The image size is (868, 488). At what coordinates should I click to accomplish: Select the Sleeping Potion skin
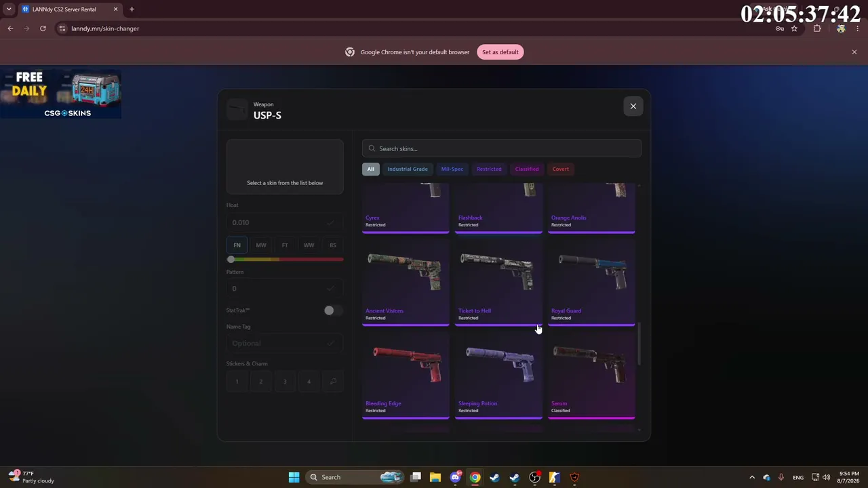coord(498,376)
